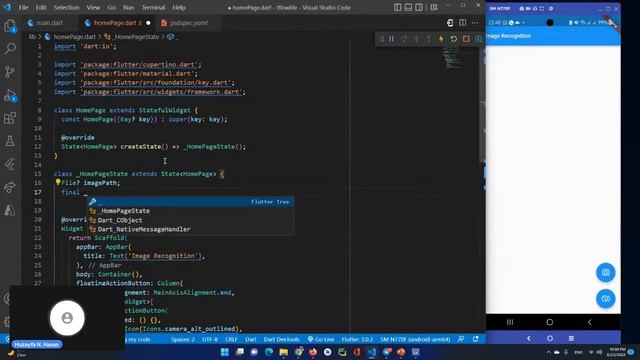Open the View menu
The image size is (640, 360).
pos(93,7)
